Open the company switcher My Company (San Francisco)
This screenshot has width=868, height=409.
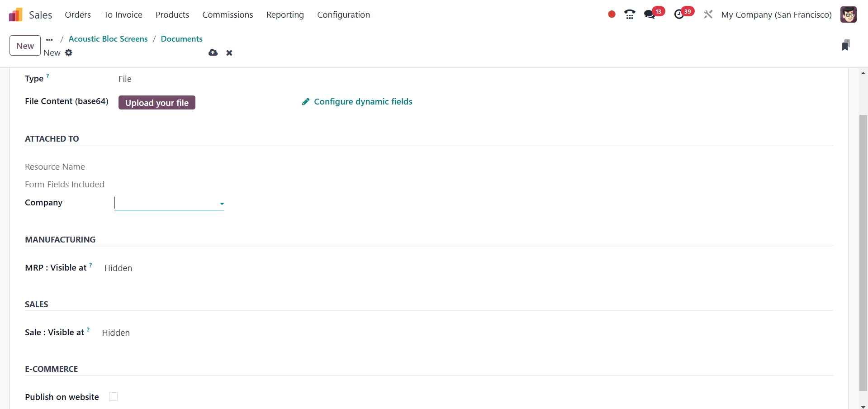coord(776,15)
